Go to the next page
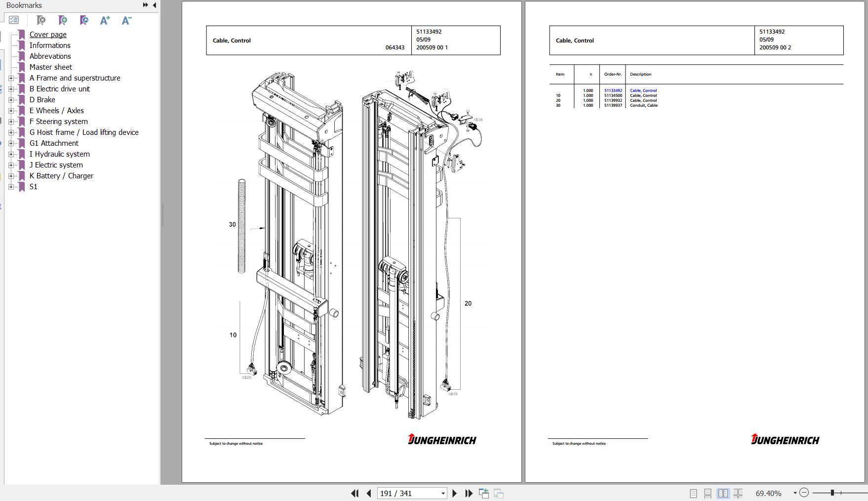This screenshot has height=501, width=868. [x=455, y=493]
